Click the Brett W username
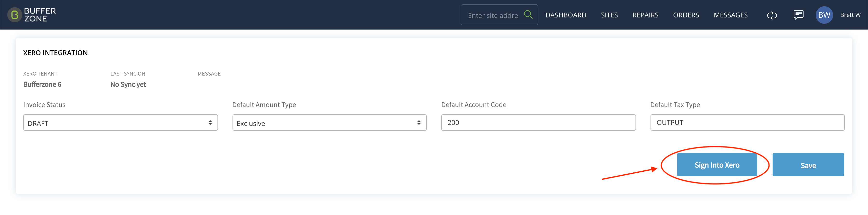This screenshot has width=868, height=215. [x=850, y=15]
